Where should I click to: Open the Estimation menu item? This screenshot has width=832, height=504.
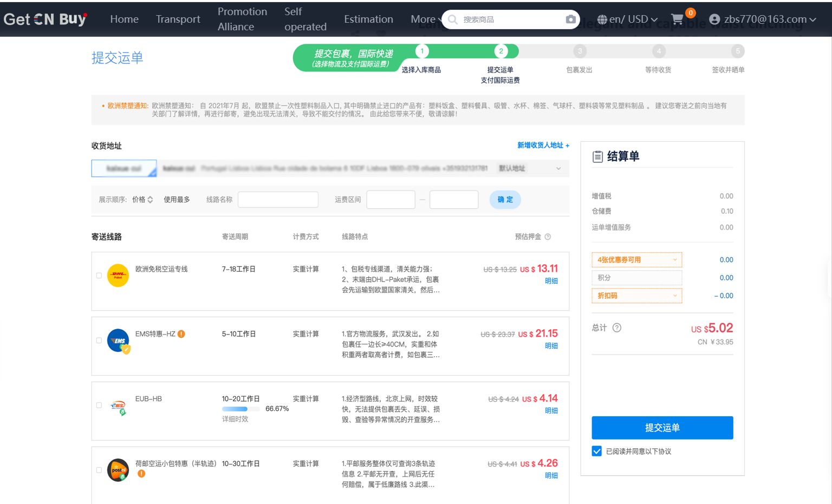(368, 19)
